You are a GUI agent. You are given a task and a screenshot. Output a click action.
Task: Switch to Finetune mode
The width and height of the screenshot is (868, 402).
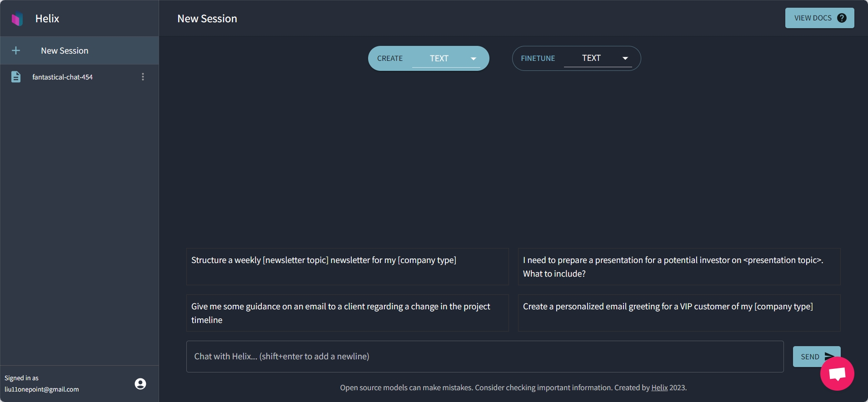(x=538, y=59)
